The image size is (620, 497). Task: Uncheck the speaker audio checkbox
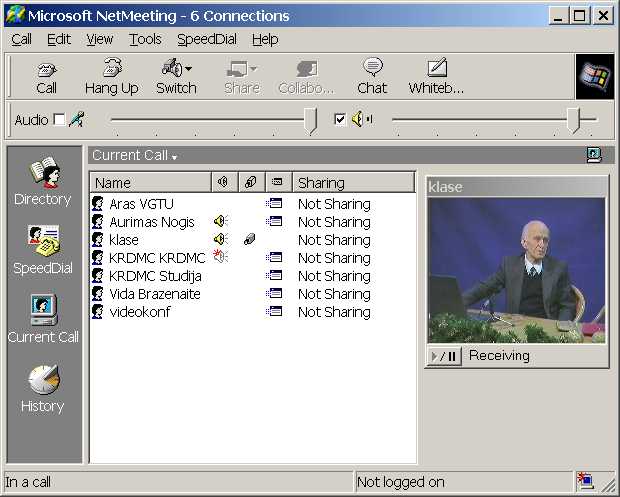click(340, 120)
